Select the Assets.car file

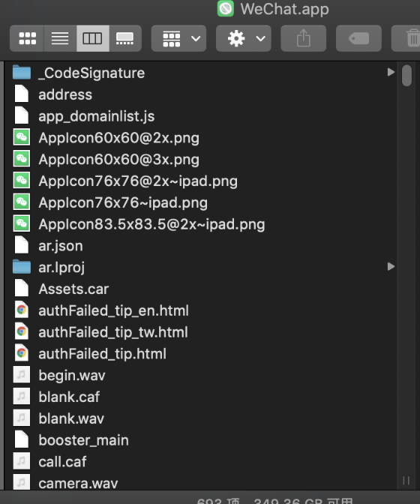click(x=73, y=289)
